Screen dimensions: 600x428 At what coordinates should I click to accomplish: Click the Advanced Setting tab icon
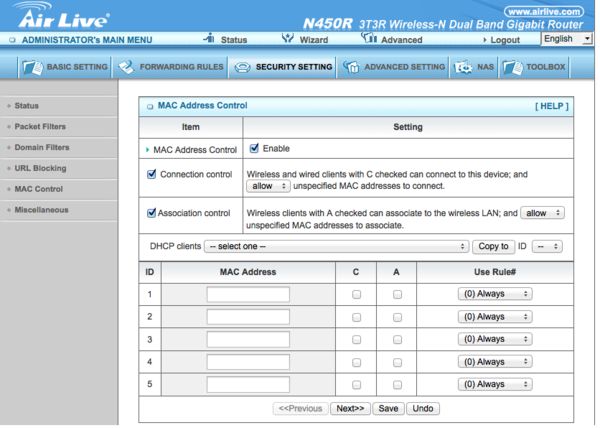[x=351, y=67]
